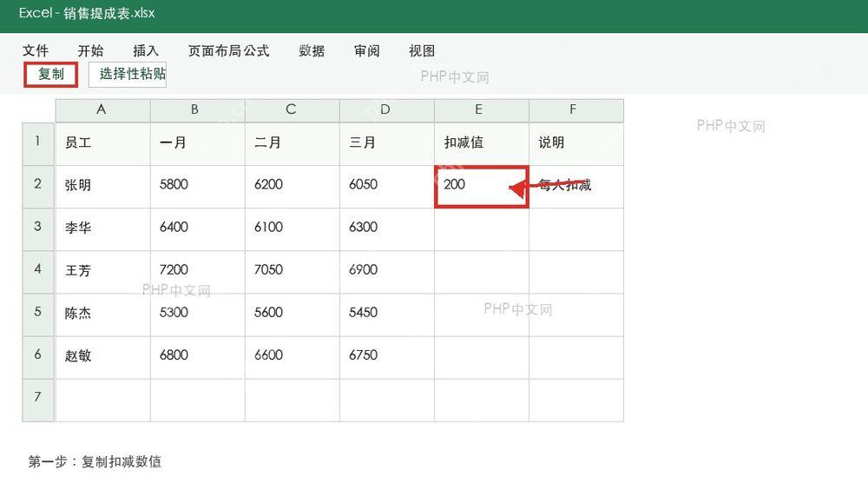Open the 数据 tab
The image size is (868, 490).
pos(312,51)
